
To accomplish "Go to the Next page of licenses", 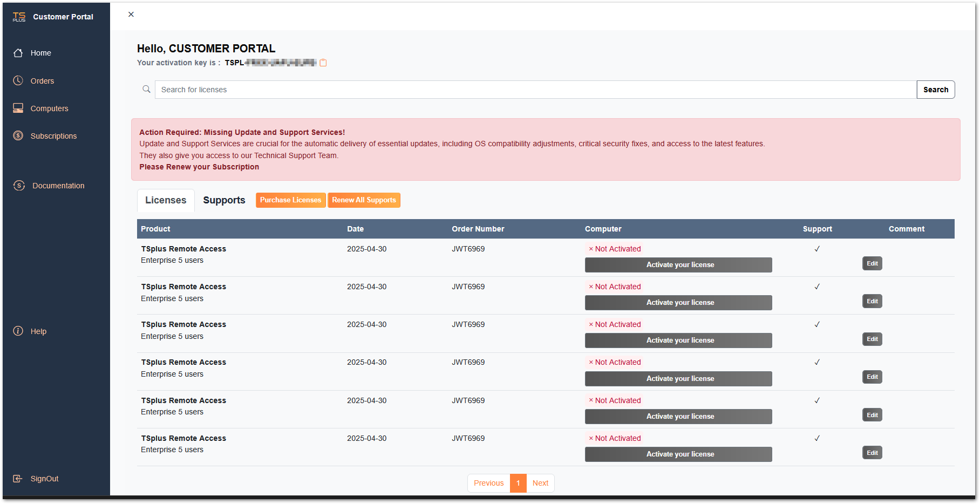I will (x=540, y=483).
